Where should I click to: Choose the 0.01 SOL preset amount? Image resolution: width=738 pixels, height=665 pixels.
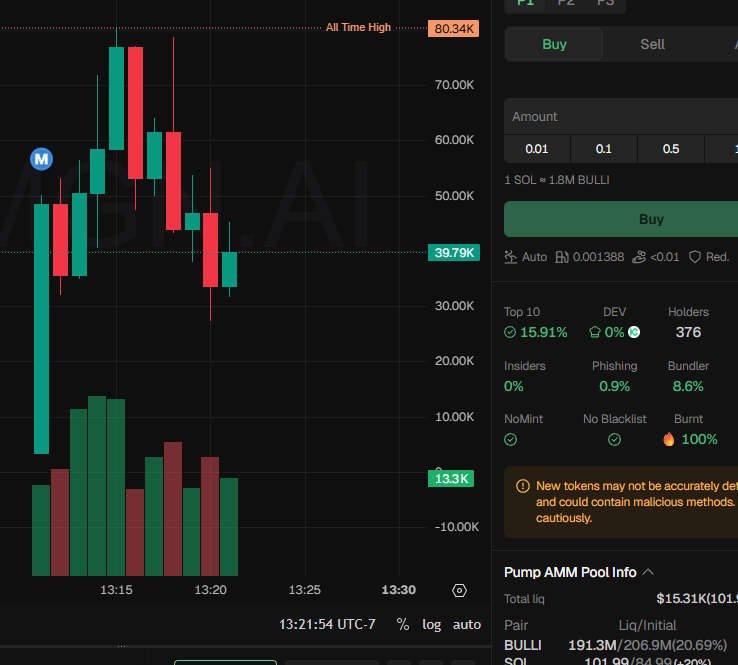[537, 149]
